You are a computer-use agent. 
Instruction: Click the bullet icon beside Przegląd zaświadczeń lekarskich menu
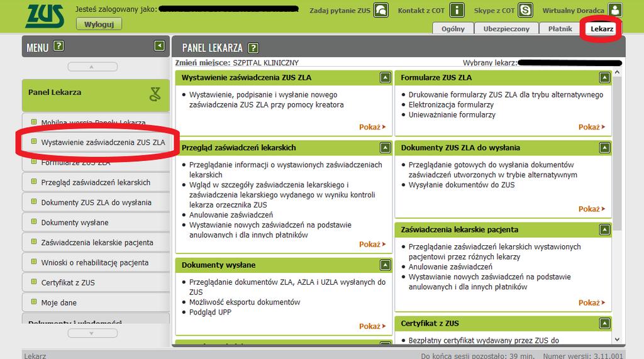click(x=34, y=181)
